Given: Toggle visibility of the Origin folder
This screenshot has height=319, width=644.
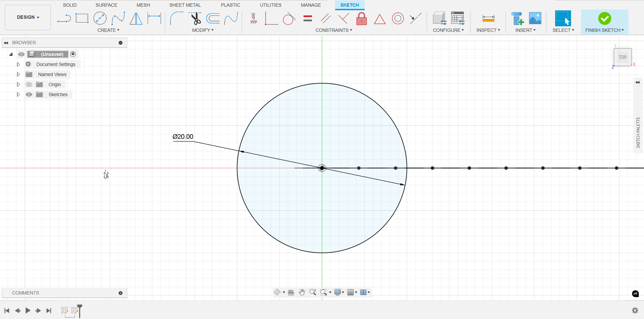Looking at the screenshot, I should pyautogui.click(x=29, y=84).
